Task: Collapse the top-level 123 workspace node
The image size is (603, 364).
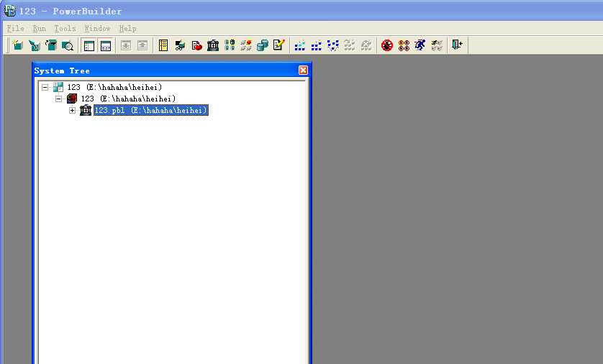Action: pos(45,87)
